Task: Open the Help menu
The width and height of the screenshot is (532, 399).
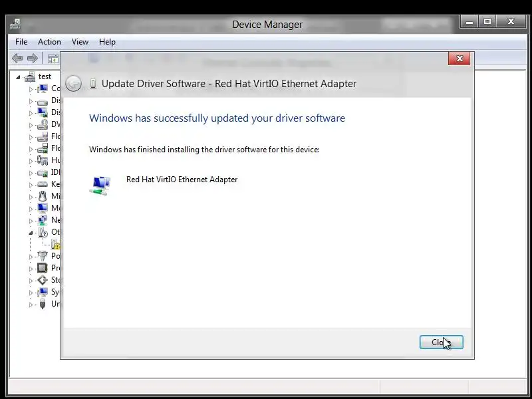Action: click(107, 42)
